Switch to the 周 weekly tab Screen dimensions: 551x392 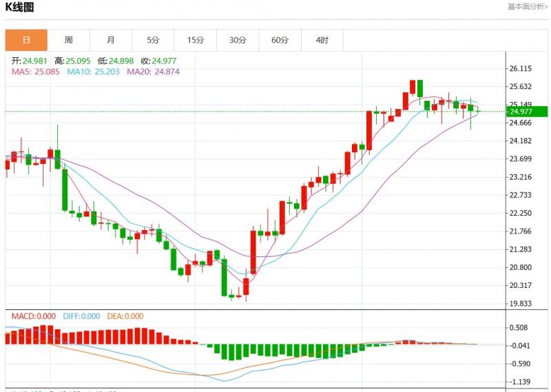point(69,40)
